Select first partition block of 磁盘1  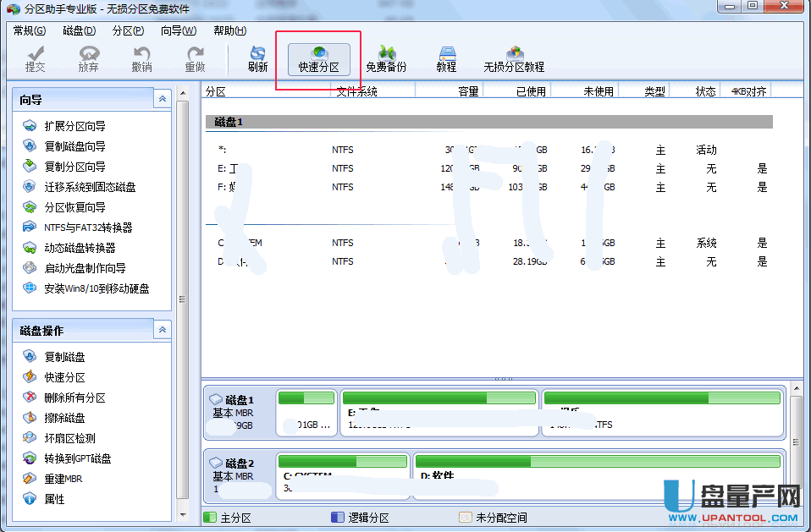(306, 412)
